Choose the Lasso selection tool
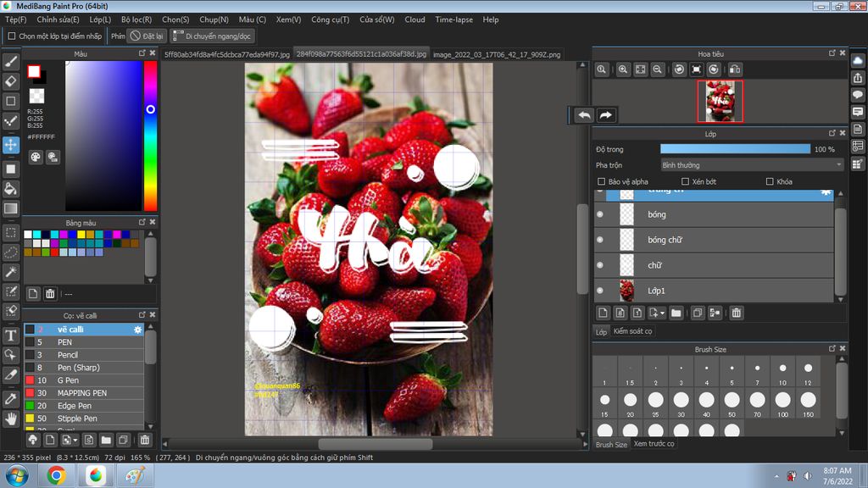The image size is (868, 488). (11, 252)
